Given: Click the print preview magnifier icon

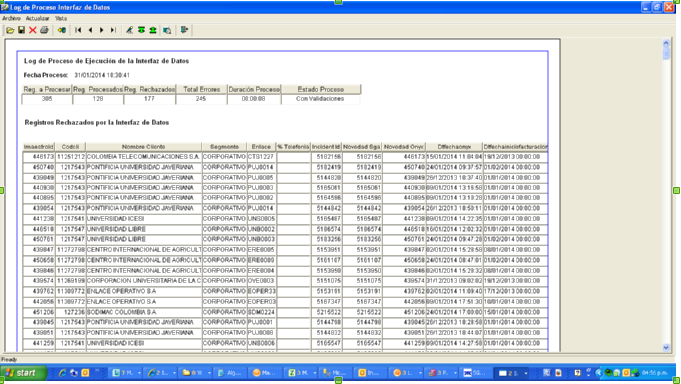Looking at the screenshot, I should coord(167,30).
